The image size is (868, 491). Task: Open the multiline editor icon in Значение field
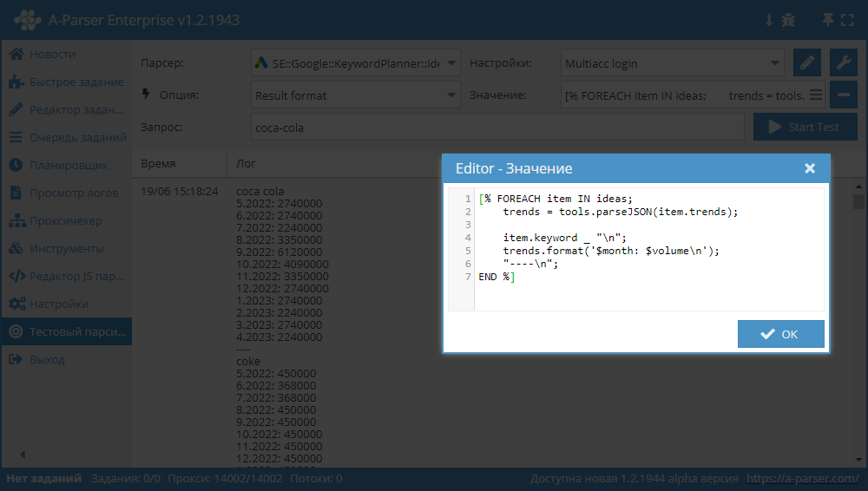(x=816, y=95)
